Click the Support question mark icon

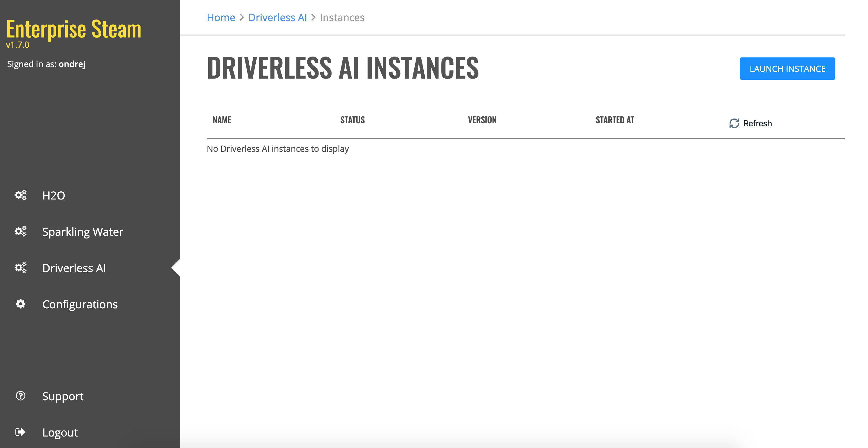[x=21, y=396]
